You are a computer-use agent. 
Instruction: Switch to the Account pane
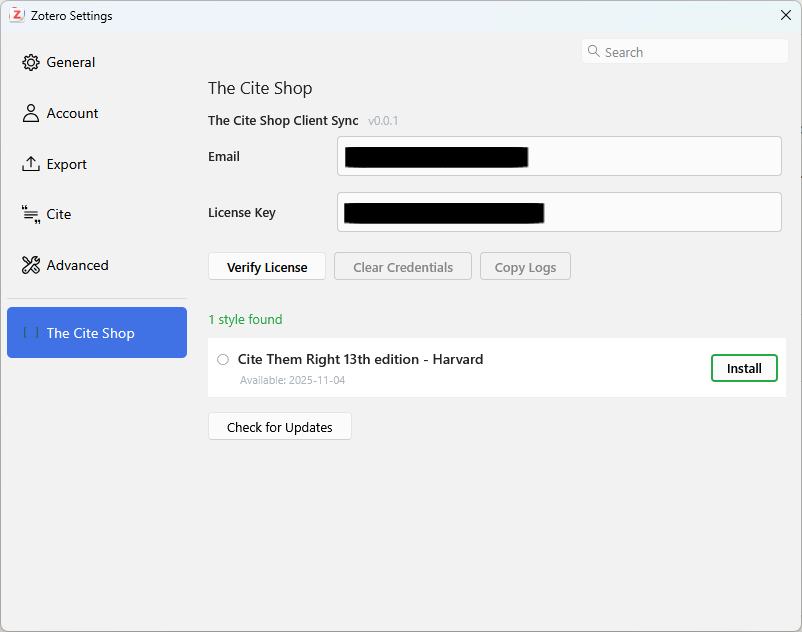click(x=97, y=113)
